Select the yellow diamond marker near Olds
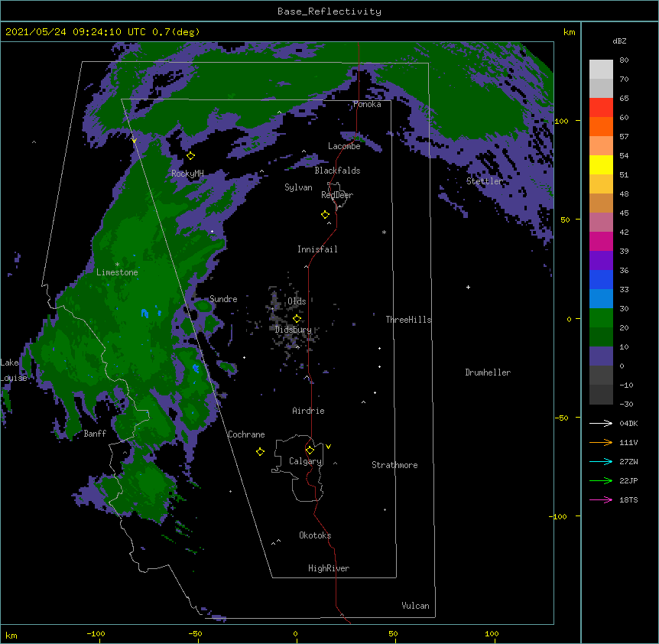This screenshot has height=644, width=659. coord(297,318)
